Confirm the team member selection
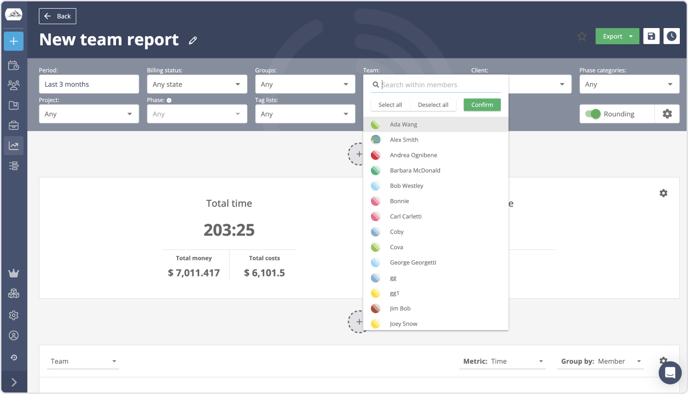 (482, 105)
